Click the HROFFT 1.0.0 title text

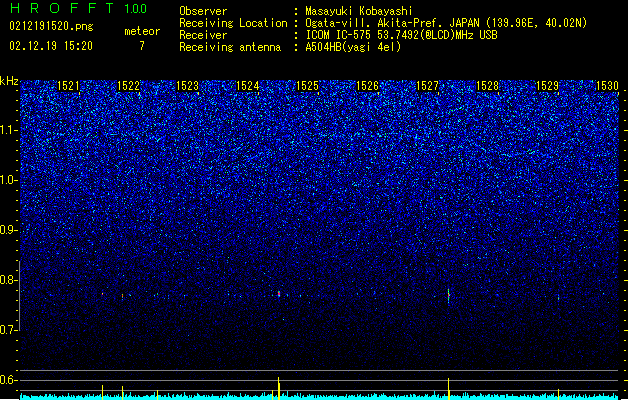79,8
